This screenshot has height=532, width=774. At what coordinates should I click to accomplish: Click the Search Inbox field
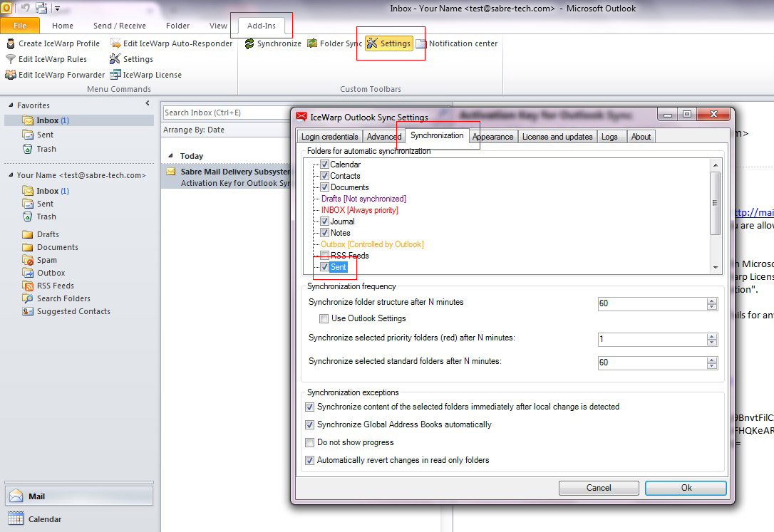[227, 113]
